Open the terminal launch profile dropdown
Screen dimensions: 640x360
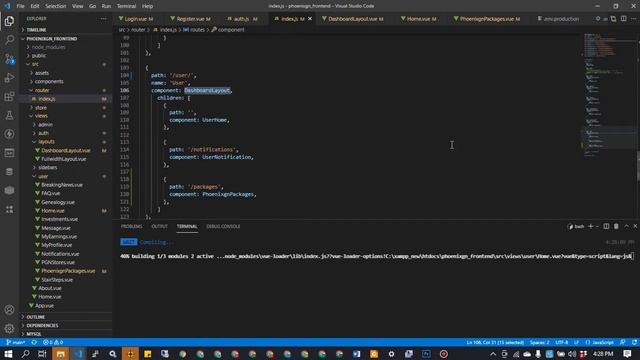[x=597, y=226]
